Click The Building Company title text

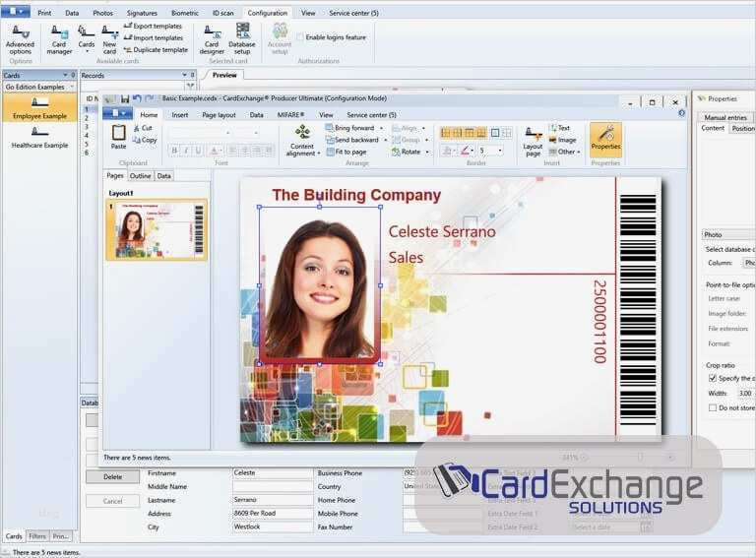(x=356, y=195)
